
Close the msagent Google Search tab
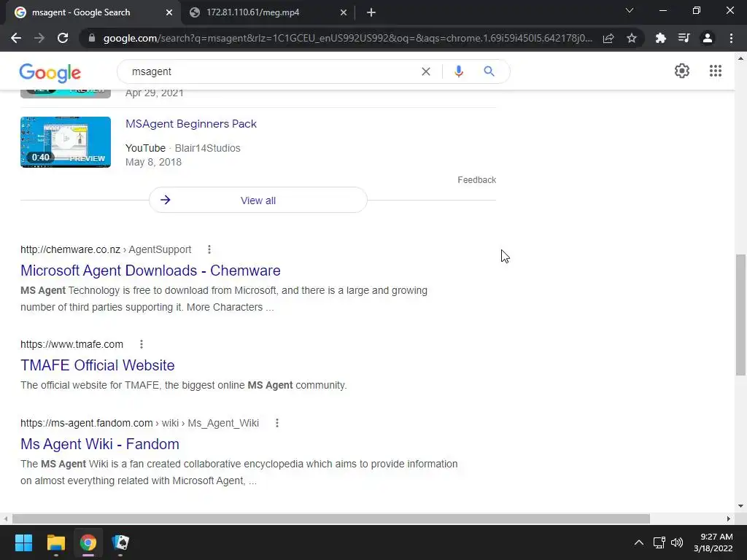[169, 13]
